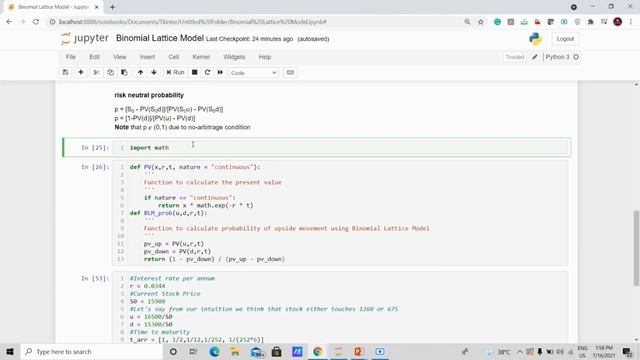Viewport: 640px width, 360px height.
Task: Click the def BLM_prob(u,d,r,t) line
Action: 169,213
